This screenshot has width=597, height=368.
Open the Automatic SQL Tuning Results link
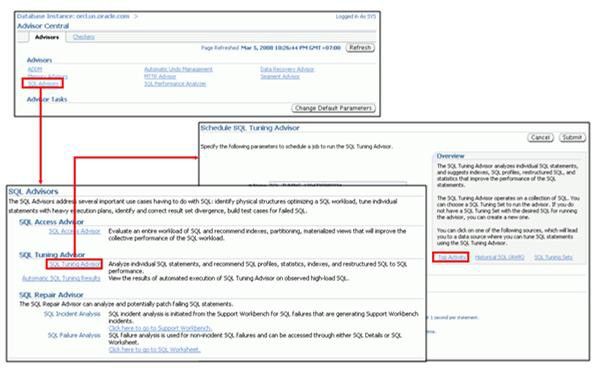pos(61,278)
